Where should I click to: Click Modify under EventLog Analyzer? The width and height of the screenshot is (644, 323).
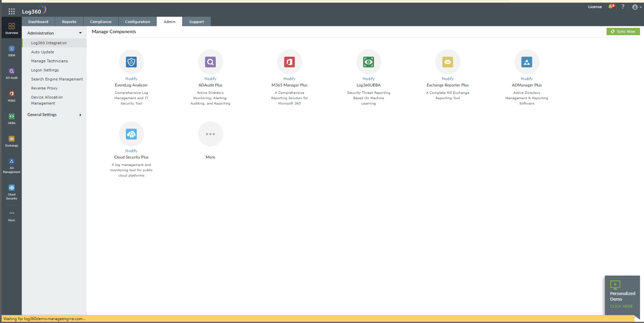click(132, 79)
